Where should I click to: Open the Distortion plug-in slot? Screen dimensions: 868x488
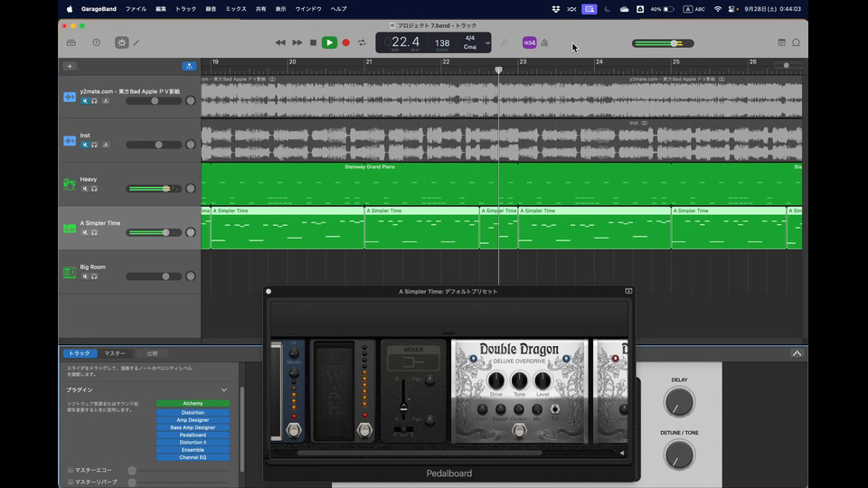tap(193, 413)
